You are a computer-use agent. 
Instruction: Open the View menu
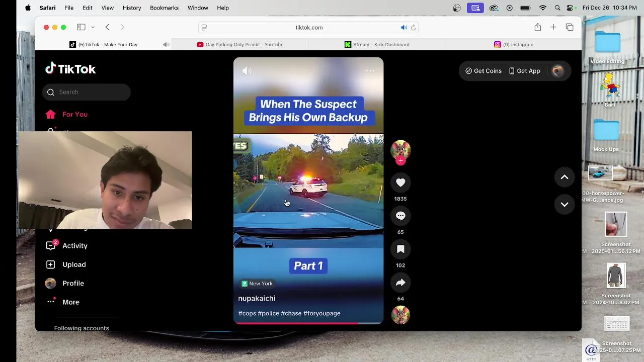tap(107, 8)
